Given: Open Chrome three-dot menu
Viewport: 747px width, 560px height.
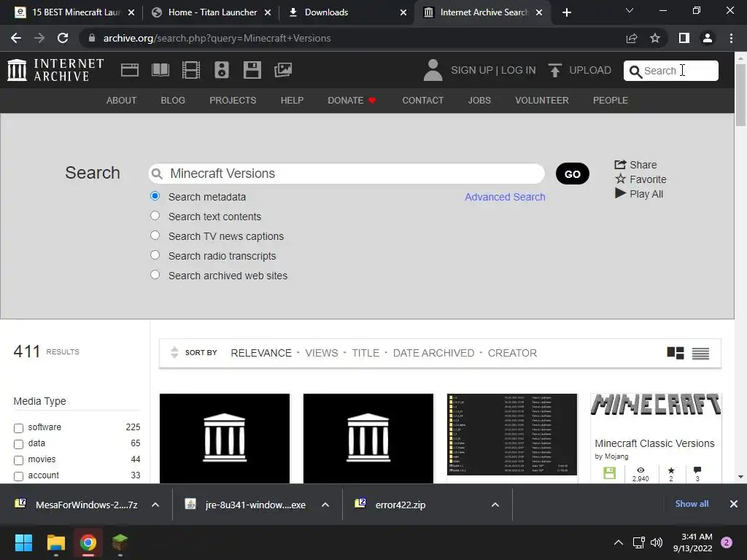Looking at the screenshot, I should click(731, 38).
